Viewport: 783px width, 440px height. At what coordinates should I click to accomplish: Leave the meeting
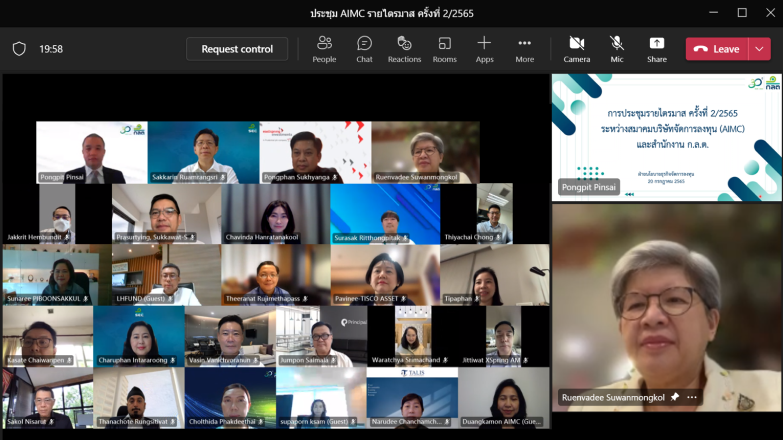click(717, 49)
